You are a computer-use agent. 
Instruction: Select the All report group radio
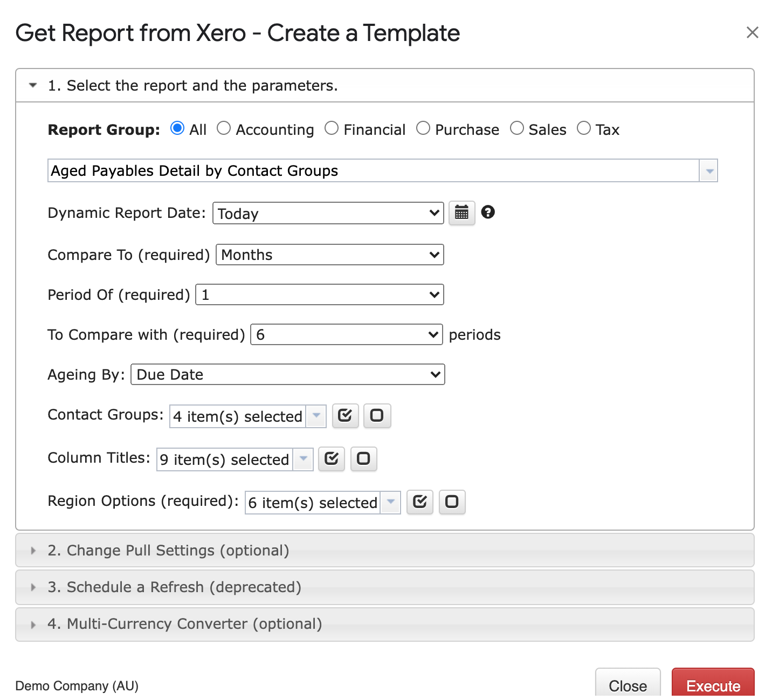(177, 128)
